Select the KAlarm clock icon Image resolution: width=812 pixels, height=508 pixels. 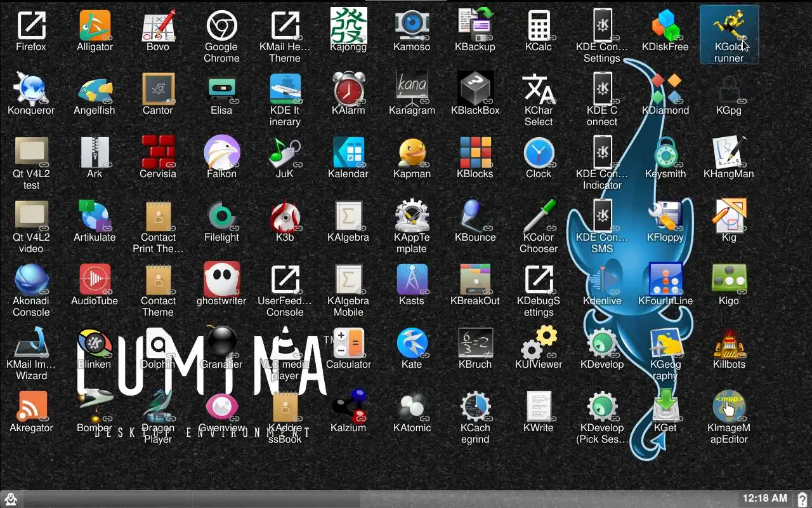tap(348, 89)
